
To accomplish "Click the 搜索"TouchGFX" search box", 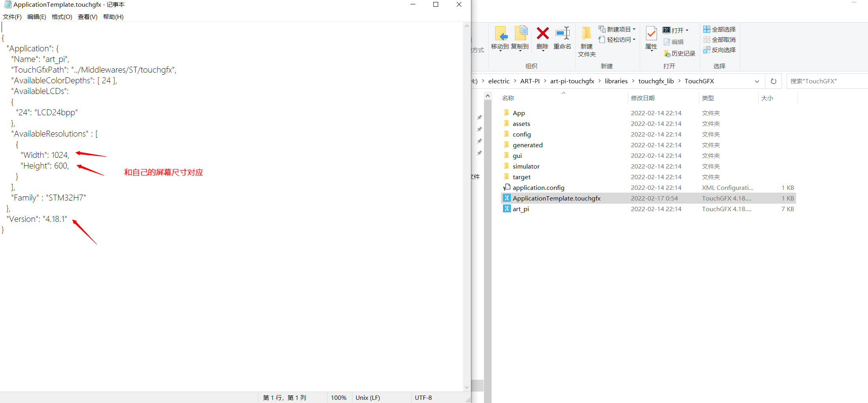I will [827, 81].
